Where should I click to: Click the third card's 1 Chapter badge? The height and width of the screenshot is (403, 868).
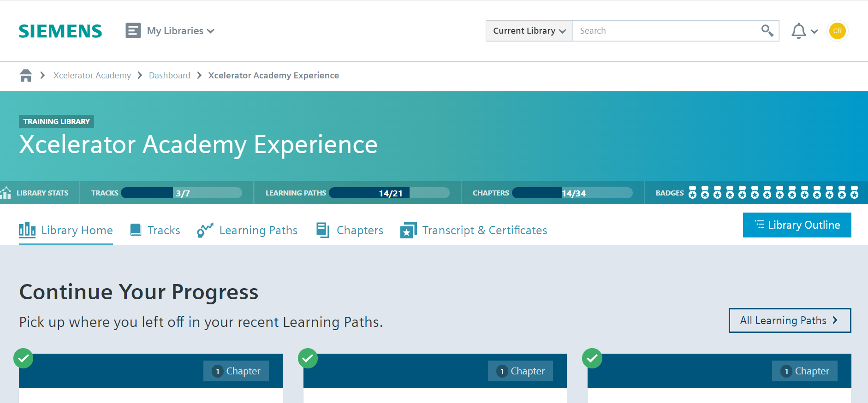coord(805,371)
